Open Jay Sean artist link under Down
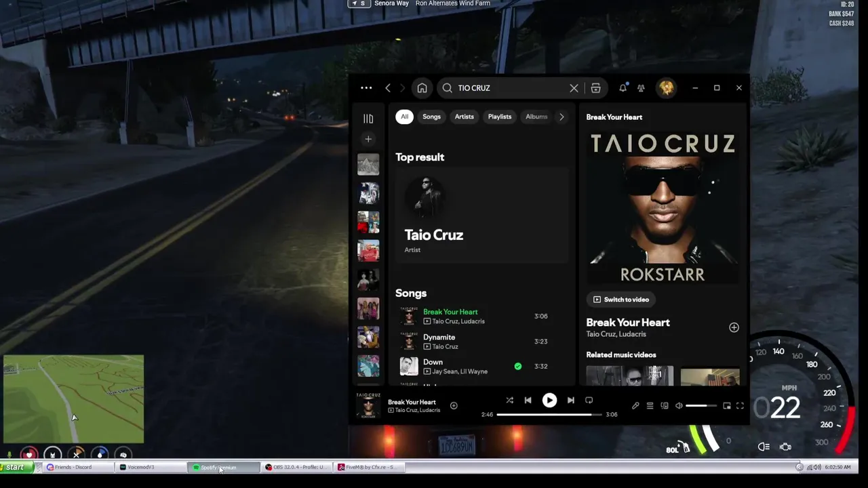The image size is (868, 488). point(445,371)
